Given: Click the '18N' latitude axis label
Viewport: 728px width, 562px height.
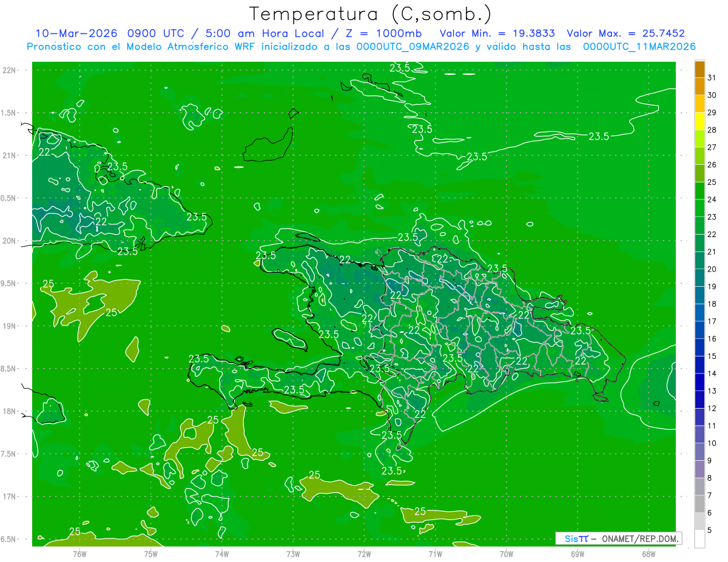Looking at the screenshot, I should click(x=9, y=411).
